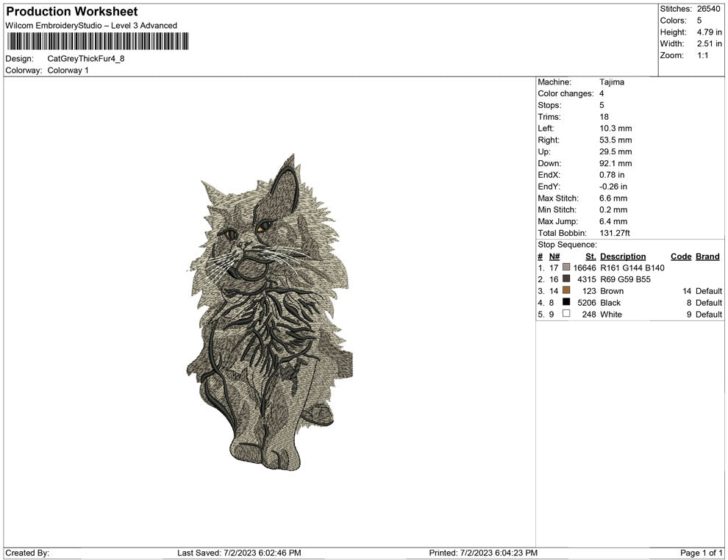This screenshot has height=560, width=728.
Task: Click the Code column header
Action: click(x=681, y=256)
